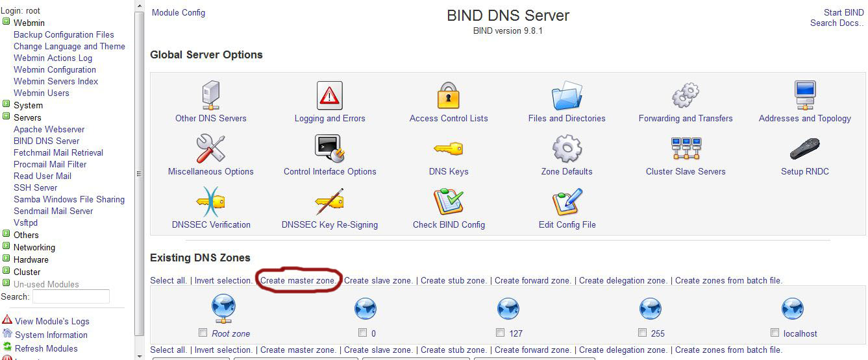Tick the checkbox for zone 0

coord(363,333)
